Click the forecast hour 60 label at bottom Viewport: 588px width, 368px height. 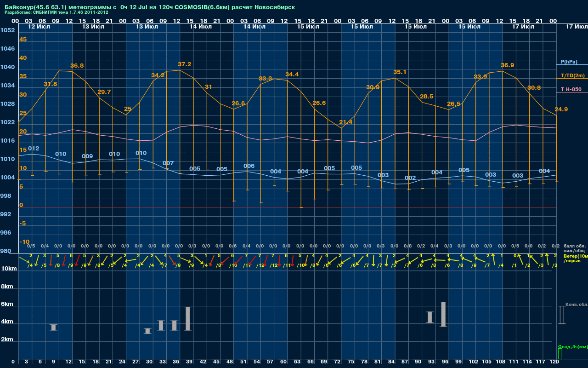coord(283,362)
